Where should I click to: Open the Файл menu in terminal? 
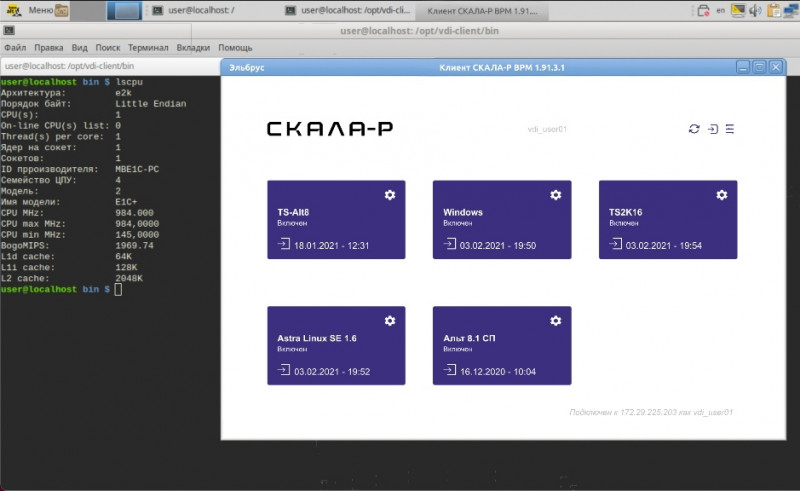15,47
